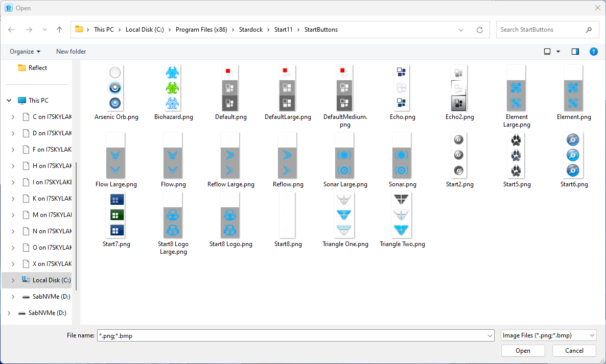Open the recent locations dropdown in navigation bar

pyautogui.click(x=44, y=30)
